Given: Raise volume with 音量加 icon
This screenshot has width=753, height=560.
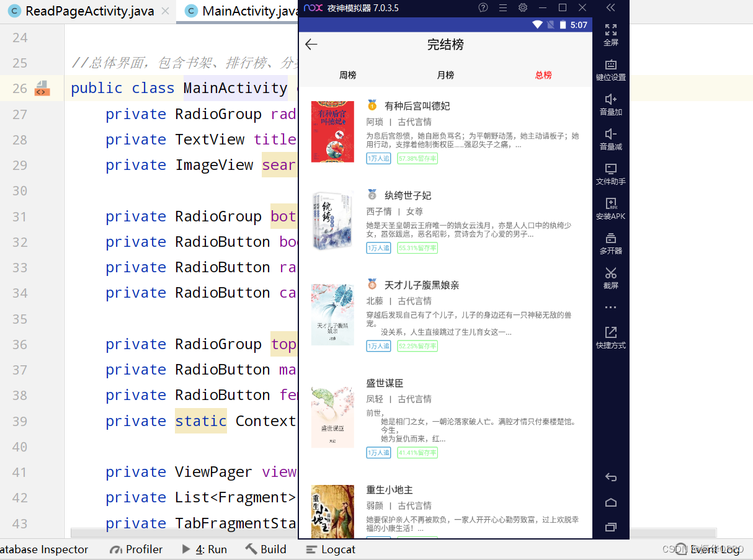Looking at the screenshot, I should click(611, 99).
